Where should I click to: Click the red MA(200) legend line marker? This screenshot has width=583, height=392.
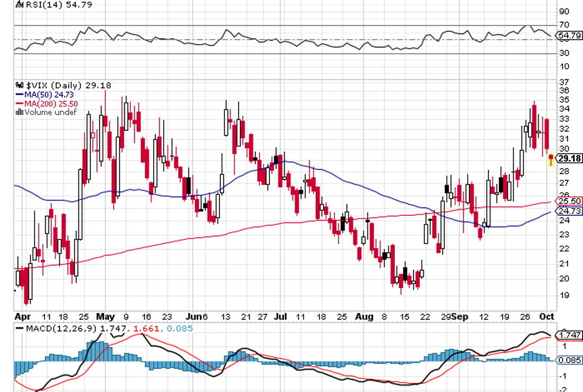pos(19,103)
